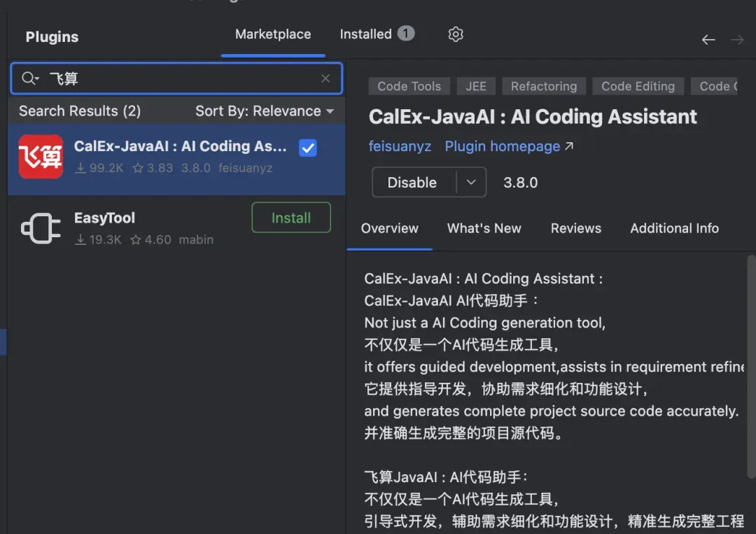Viewport: 756px width, 534px height.
Task: Clear the plugin search text
Action: [325, 78]
